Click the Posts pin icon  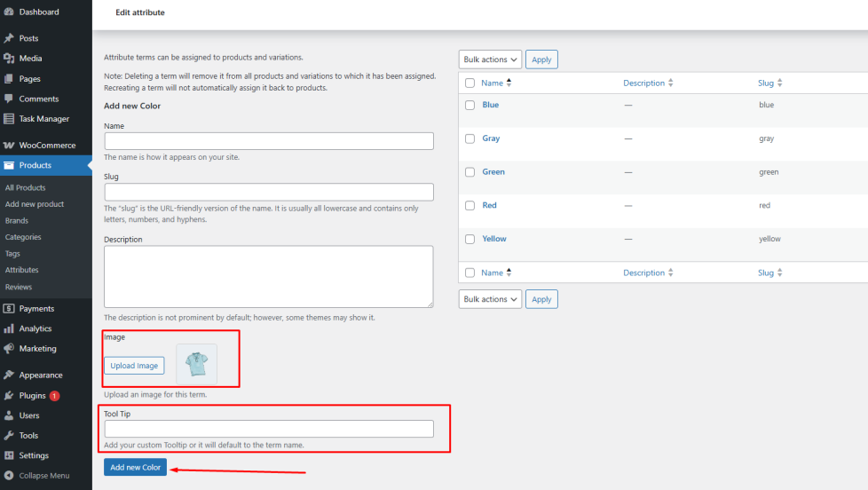[x=9, y=39]
